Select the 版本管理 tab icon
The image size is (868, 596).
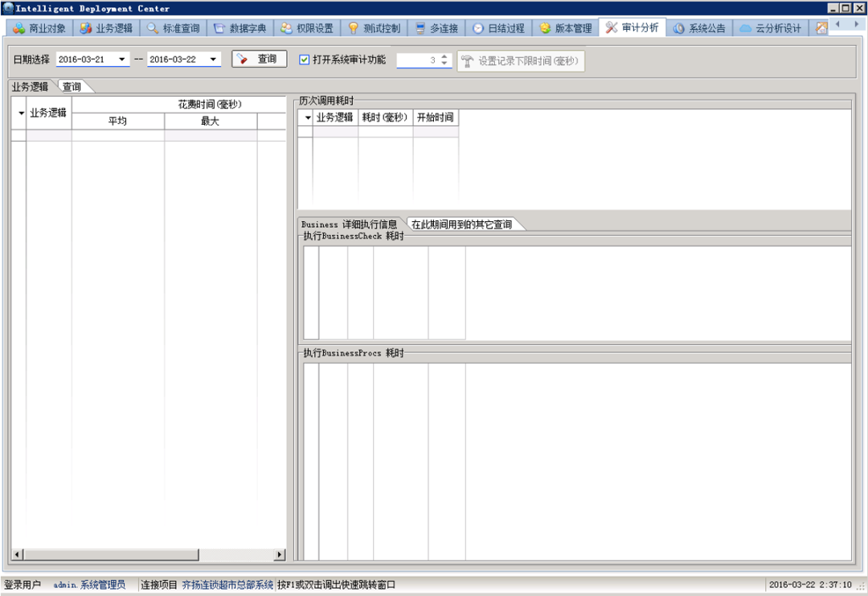pyautogui.click(x=545, y=28)
